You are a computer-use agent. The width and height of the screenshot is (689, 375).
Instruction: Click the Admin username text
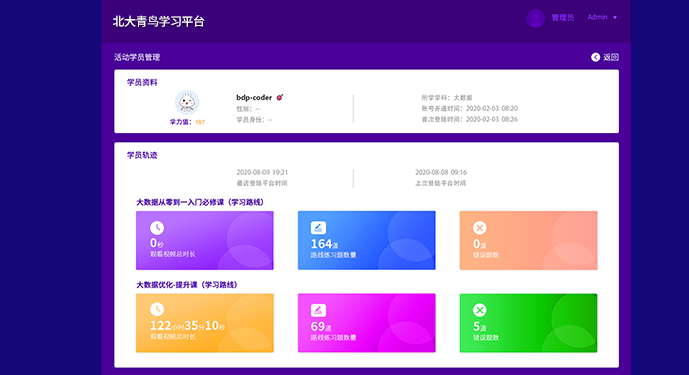coord(598,17)
